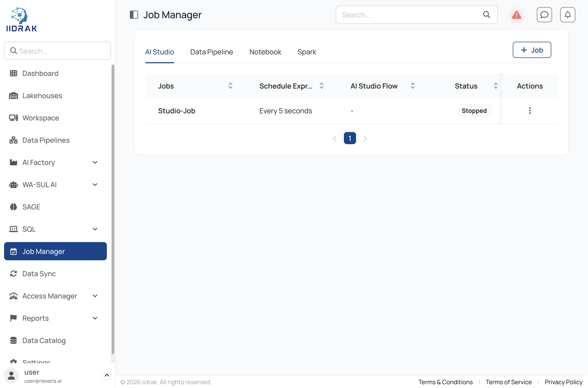588x388 pixels.
Task: Open the user profile chevron menu
Action: (x=107, y=375)
